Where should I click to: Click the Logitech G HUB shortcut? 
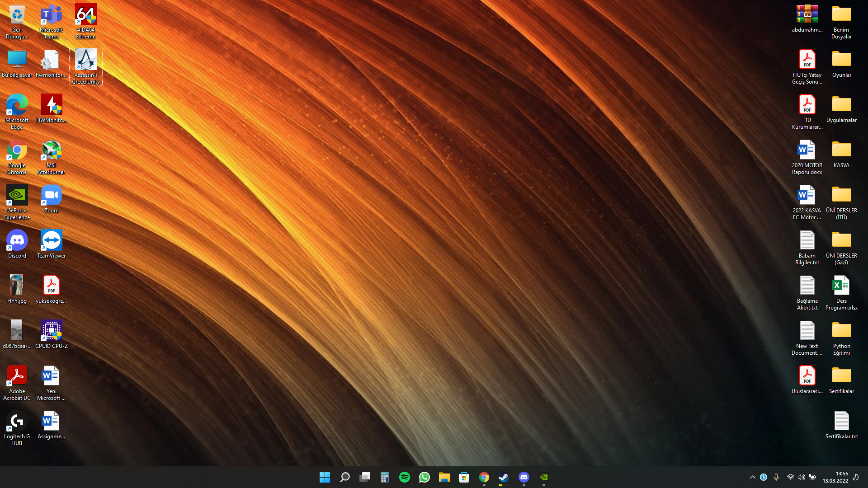pyautogui.click(x=17, y=422)
